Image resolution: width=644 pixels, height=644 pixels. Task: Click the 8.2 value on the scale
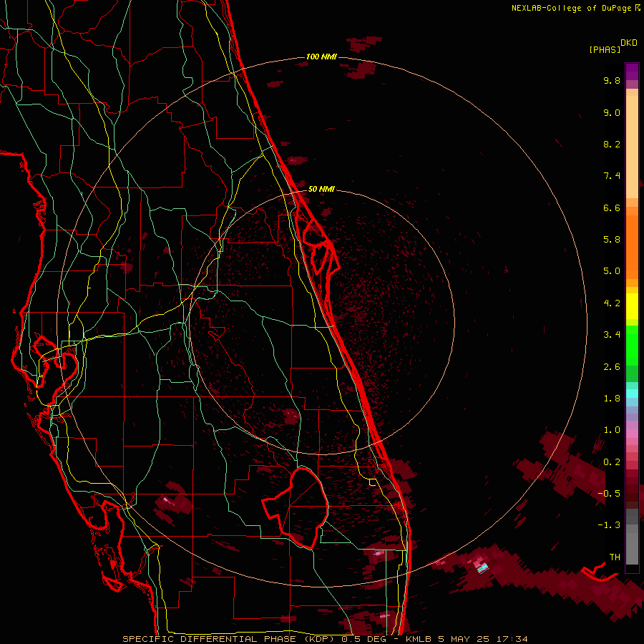tap(612, 144)
